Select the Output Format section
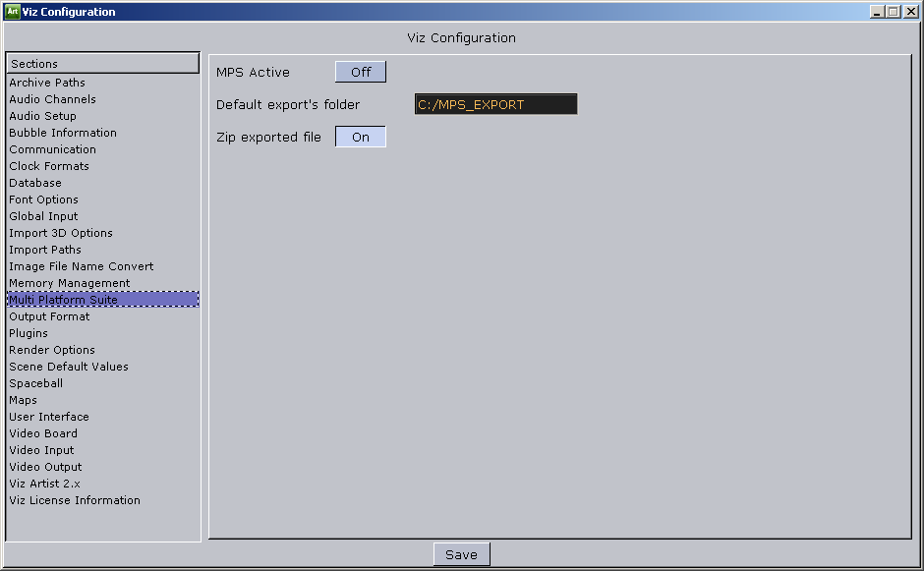Viewport: 924px width, 571px height. click(x=48, y=316)
